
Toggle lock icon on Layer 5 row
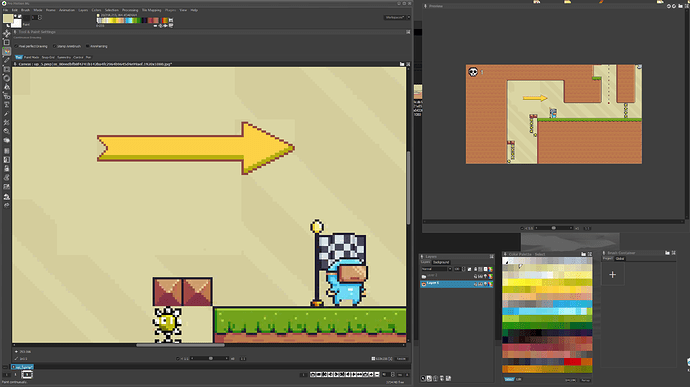click(x=475, y=284)
